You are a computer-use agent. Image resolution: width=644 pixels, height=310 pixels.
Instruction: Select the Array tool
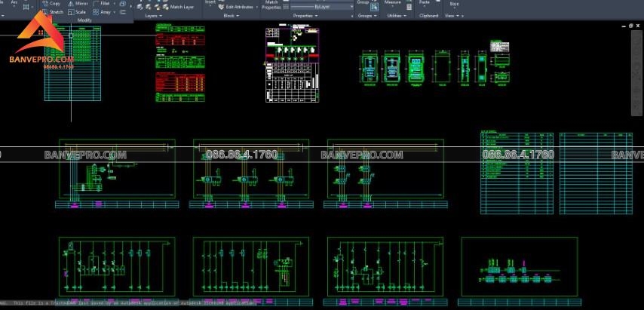[x=102, y=12]
